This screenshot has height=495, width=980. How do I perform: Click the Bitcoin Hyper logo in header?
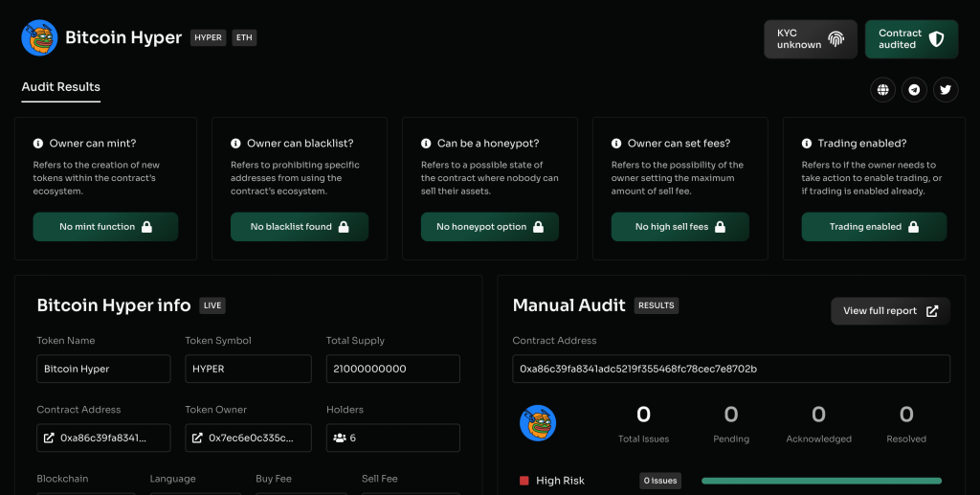tap(39, 38)
